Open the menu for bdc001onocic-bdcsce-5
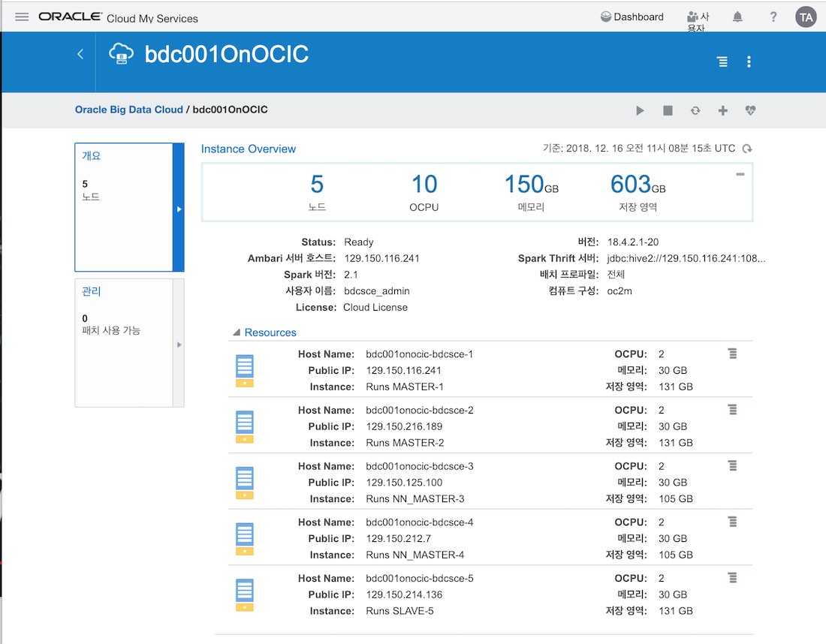The height and width of the screenshot is (644, 826). [x=732, y=578]
